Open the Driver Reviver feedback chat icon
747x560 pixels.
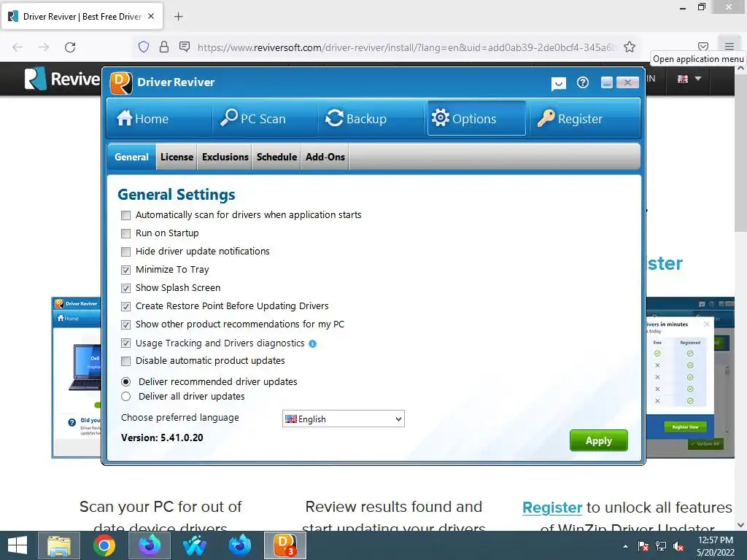click(x=558, y=83)
